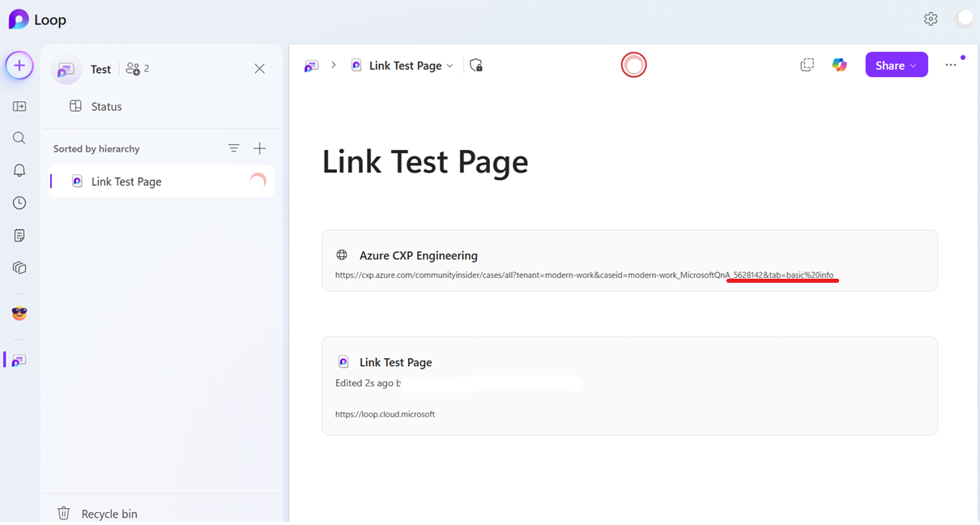Click the Loop icon on Link Test Page card
Screen dimensions: 980x525
pos(343,362)
